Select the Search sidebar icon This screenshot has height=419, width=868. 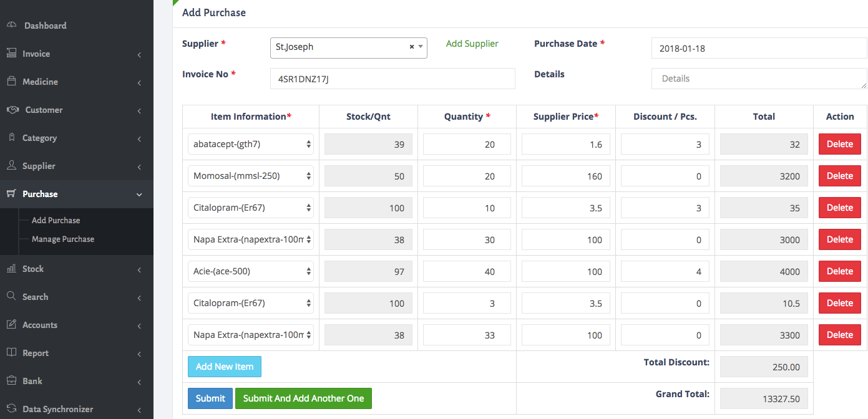[11, 297]
